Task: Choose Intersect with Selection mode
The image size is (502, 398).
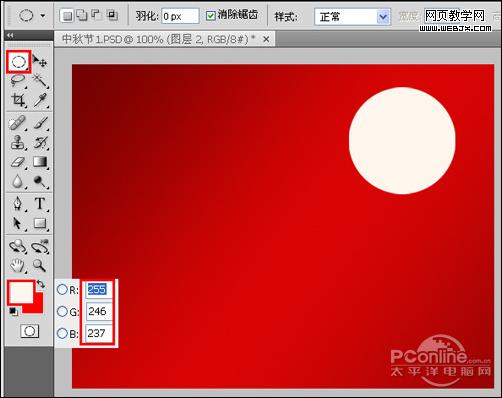Action: [112, 15]
